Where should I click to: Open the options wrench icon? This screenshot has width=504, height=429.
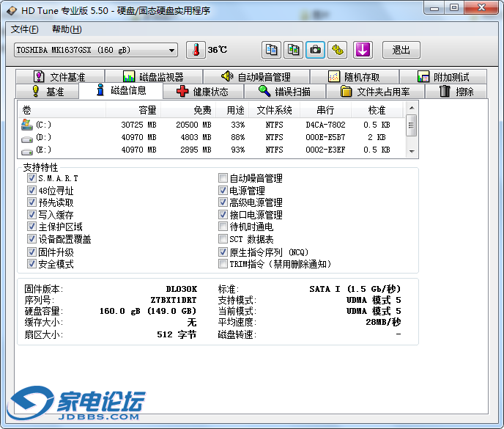click(x=338, y=50)
